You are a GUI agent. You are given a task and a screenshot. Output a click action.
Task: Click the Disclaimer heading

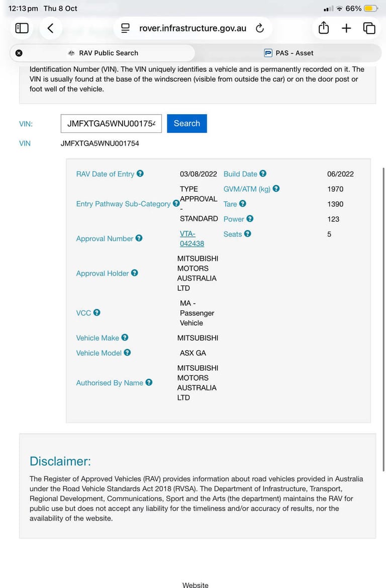(60, 461)
